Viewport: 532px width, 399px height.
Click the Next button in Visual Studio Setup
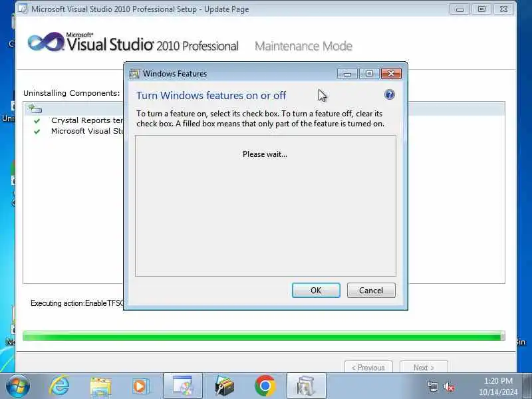424,368
